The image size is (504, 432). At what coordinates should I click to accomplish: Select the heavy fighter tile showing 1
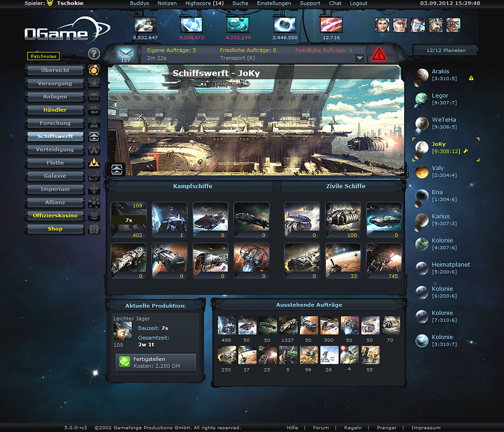(169, 220)
